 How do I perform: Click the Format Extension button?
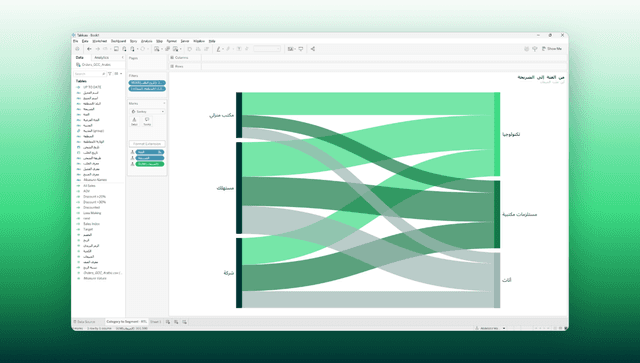click(x=147, y=144)
